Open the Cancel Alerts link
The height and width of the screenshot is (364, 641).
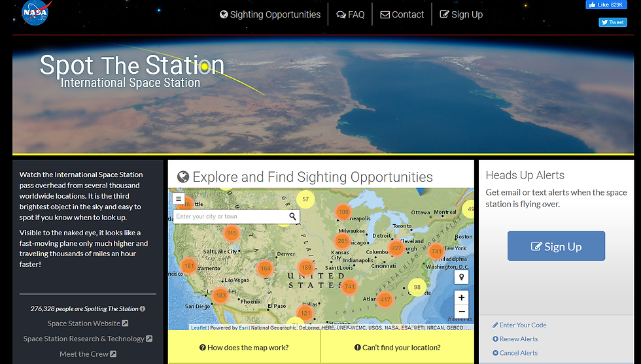tap(515, 353)
